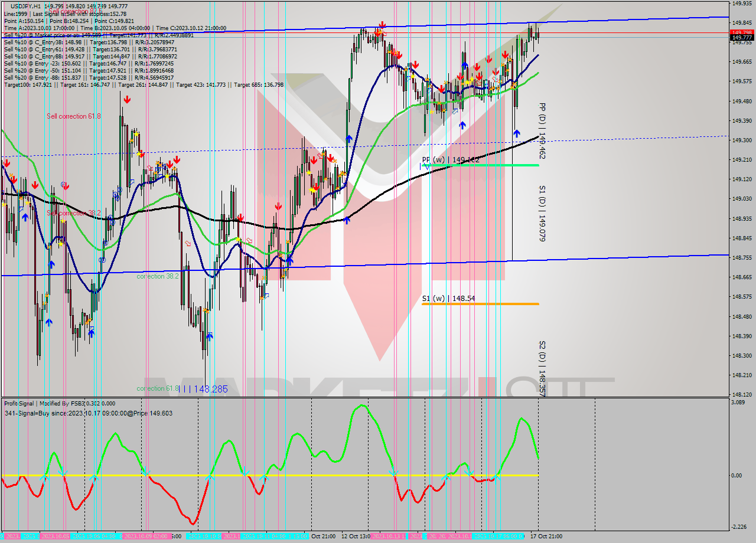Click the red down arrow at the chart's highest peak
The width and height of the screenshot is (756, 543).
[x=382, y=25]
